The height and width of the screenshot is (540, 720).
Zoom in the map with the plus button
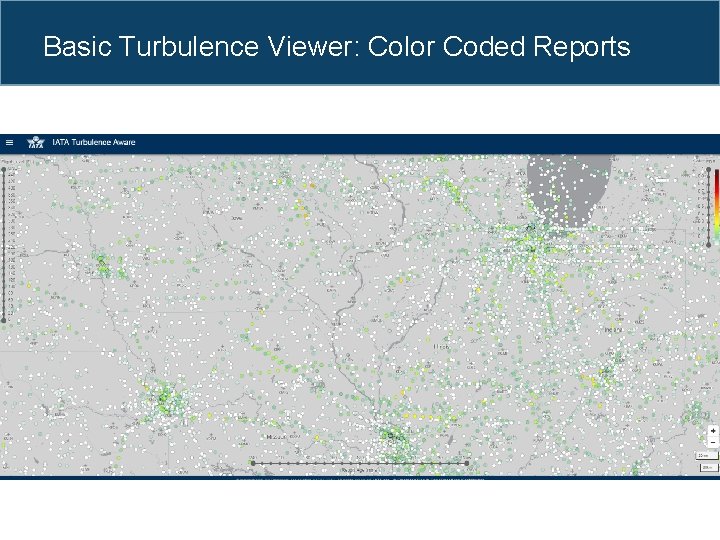coord(713,431)
